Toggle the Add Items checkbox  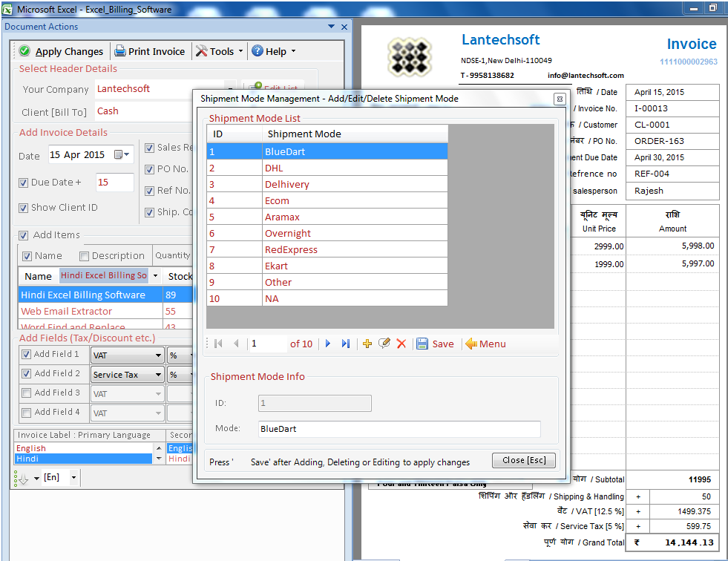point(23,235)
